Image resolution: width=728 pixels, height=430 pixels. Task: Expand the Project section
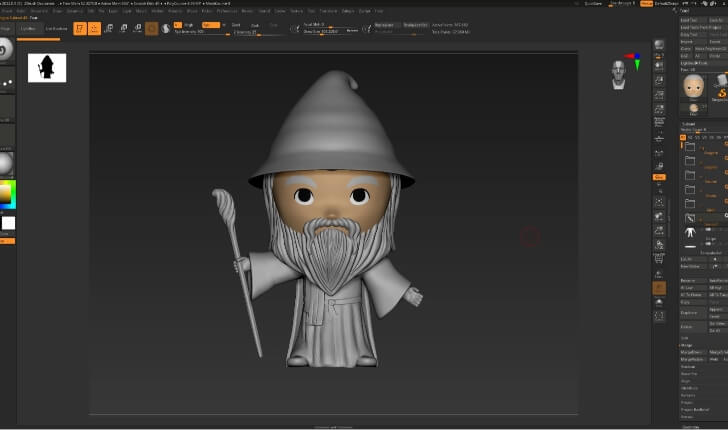(x=687, y=403)
